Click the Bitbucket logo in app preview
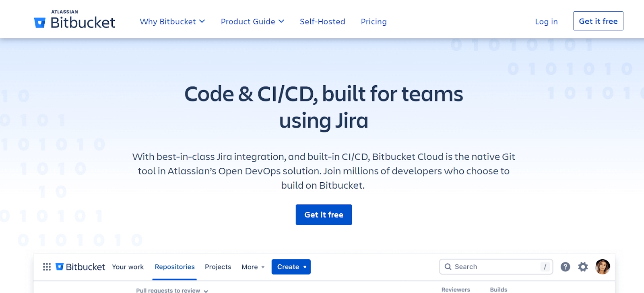The height and width of the screenshot is (293, 644). pos(80,267)
